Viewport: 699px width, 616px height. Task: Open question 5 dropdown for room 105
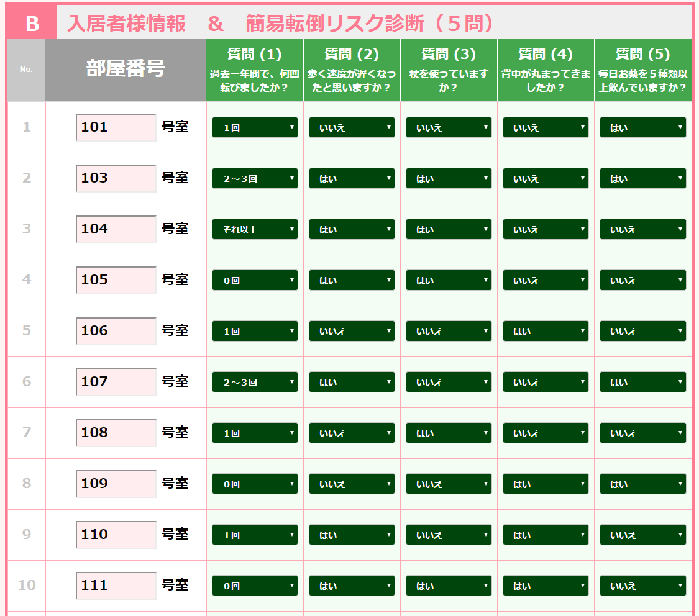pyautogui.click(x=642, y=280)
